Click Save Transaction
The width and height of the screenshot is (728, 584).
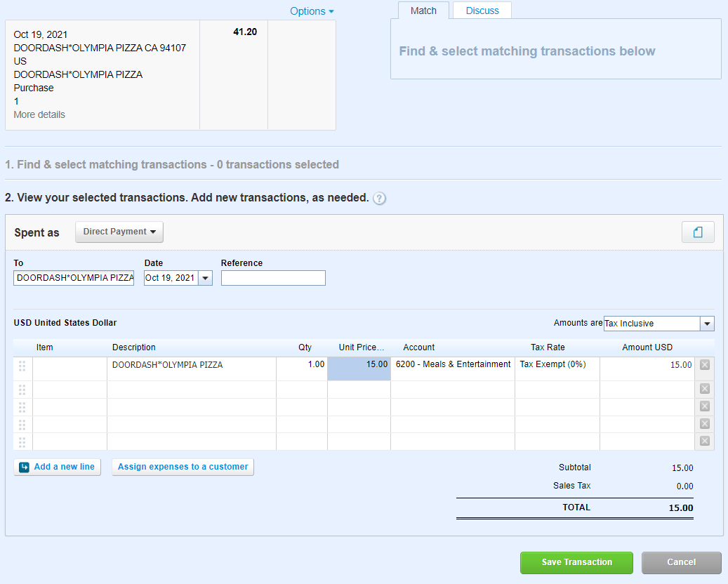point(576,562)
